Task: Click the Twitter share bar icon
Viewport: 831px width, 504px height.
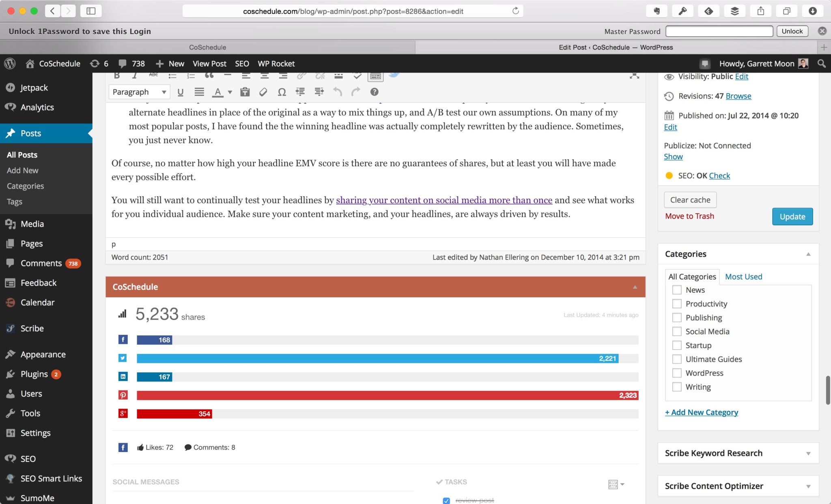Action: (123, 358)
